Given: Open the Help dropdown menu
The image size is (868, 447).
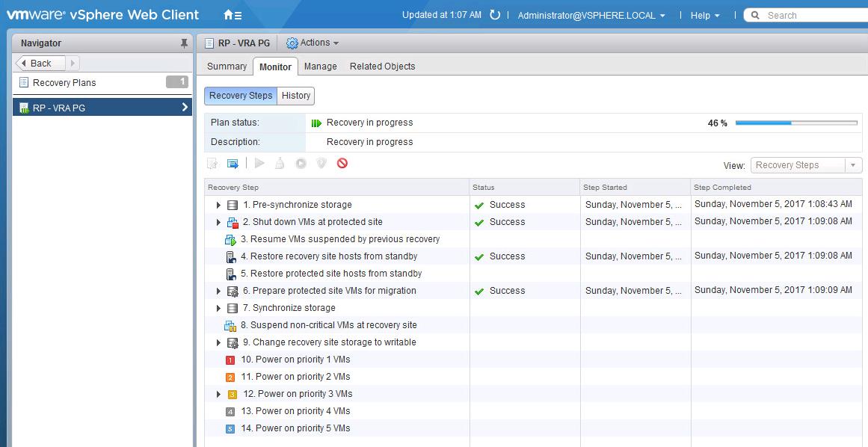Looking at the screenshot, I should tap(705, 16).
